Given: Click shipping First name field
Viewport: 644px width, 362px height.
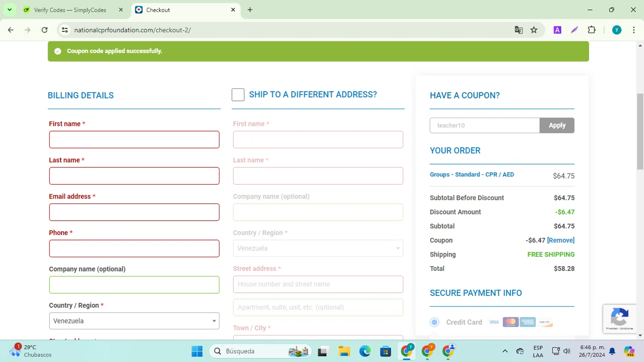Looking at the screenshot, I should [x=318, y=140].
